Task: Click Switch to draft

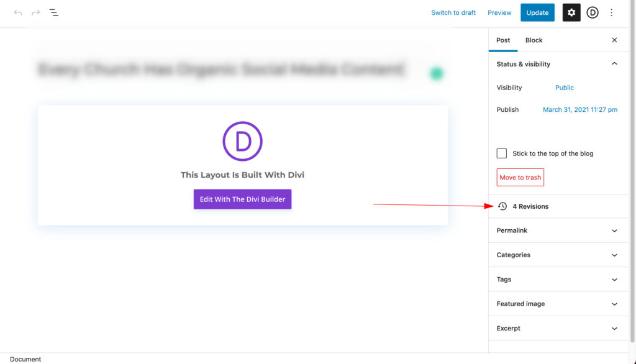Action: click(453, 12)
